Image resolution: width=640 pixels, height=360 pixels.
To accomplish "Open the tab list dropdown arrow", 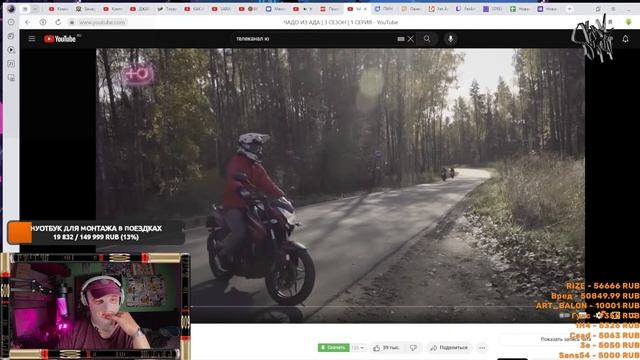I will click(x=569, y=9).
